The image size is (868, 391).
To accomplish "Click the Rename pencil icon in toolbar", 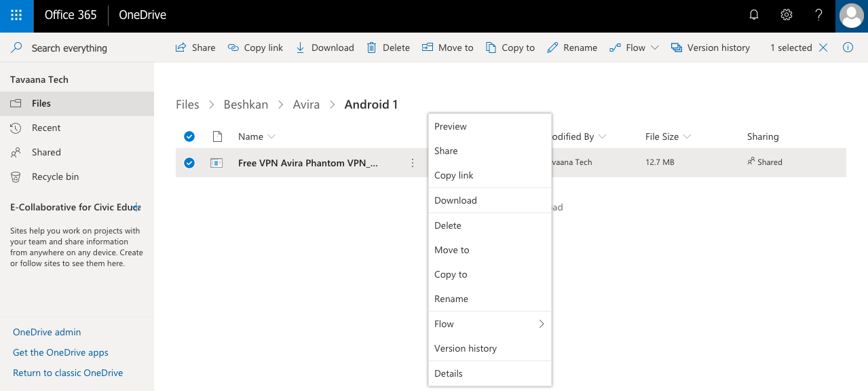I will (x=552, y=48).
